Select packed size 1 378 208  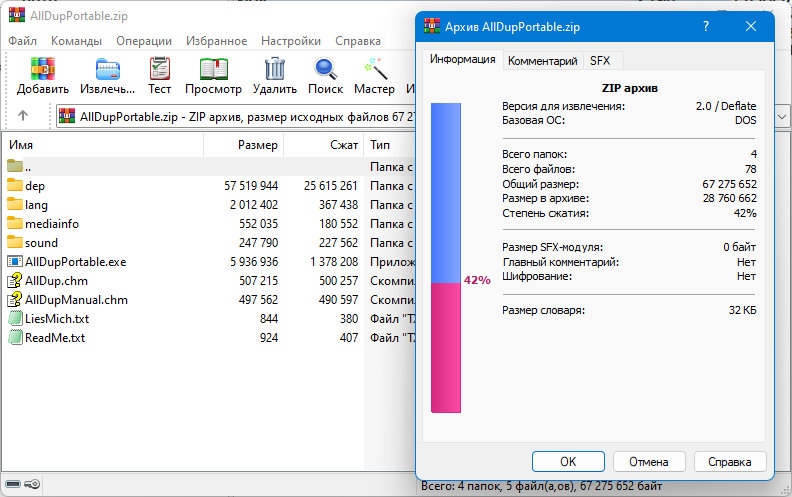[334, 262]
